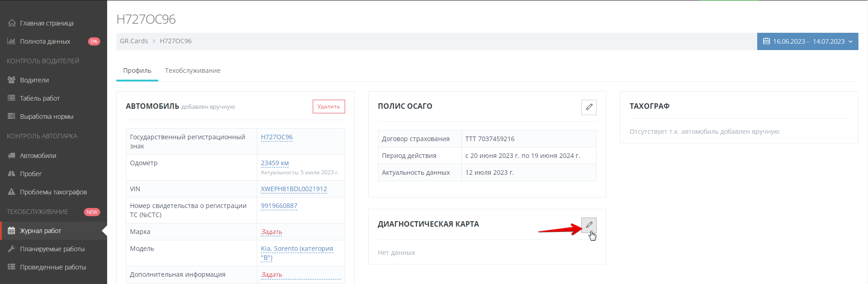Click the VIN value XWEPH81BDL0021912

tap(294, 189)
